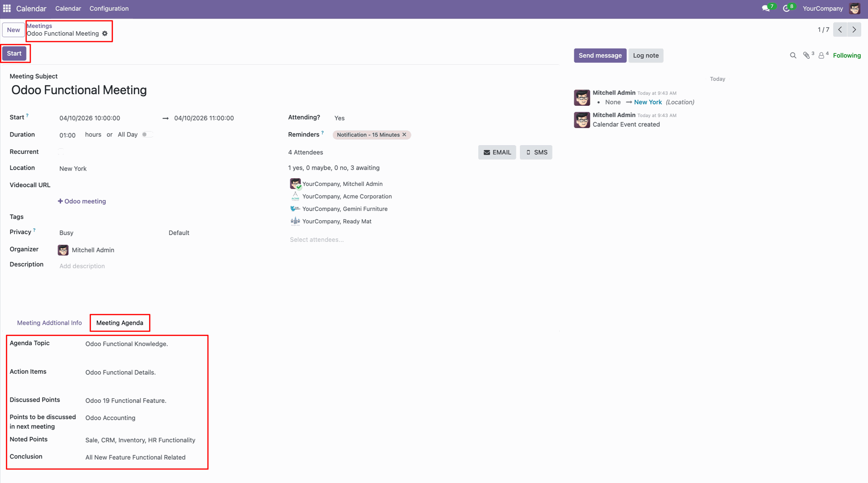
Task: Show the followers person icon
Action: tap(821, 56)
